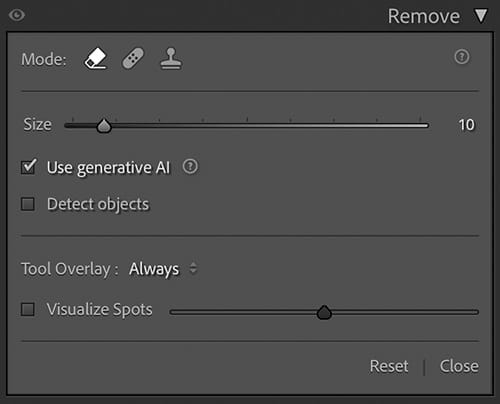Select the Remove eraser mode icon
Viewport: 500px width, 404px height.
(x=96, y=59)
